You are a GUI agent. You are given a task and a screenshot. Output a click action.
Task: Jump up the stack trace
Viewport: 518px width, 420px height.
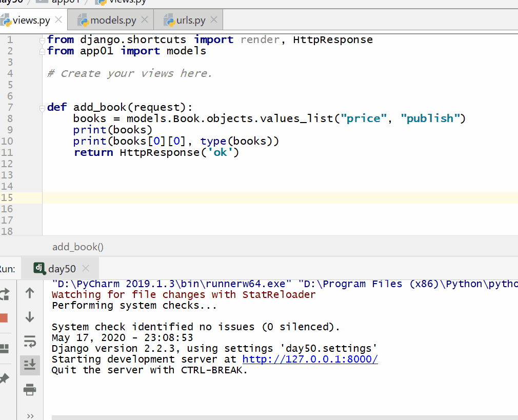29,292
